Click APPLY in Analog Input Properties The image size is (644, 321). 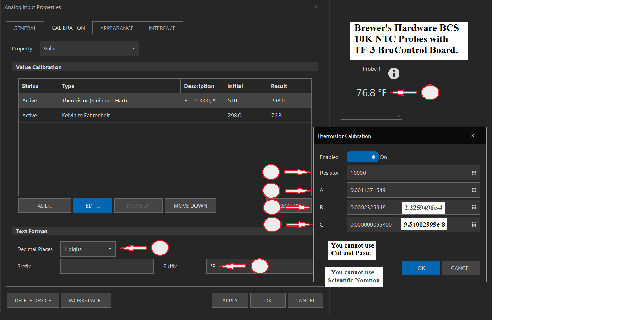[230, 300]
